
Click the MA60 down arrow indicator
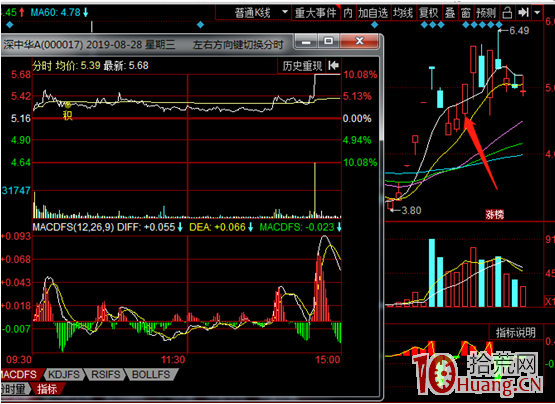[86, 13]
